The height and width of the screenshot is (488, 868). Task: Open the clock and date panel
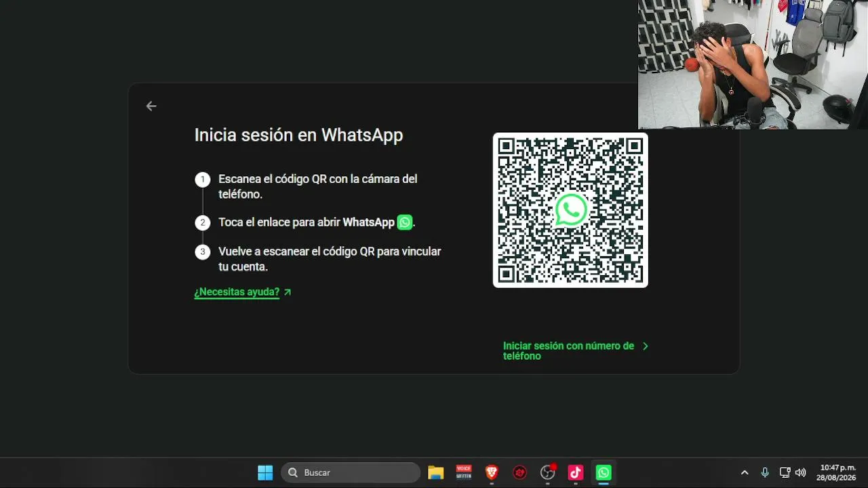[835, 472]
